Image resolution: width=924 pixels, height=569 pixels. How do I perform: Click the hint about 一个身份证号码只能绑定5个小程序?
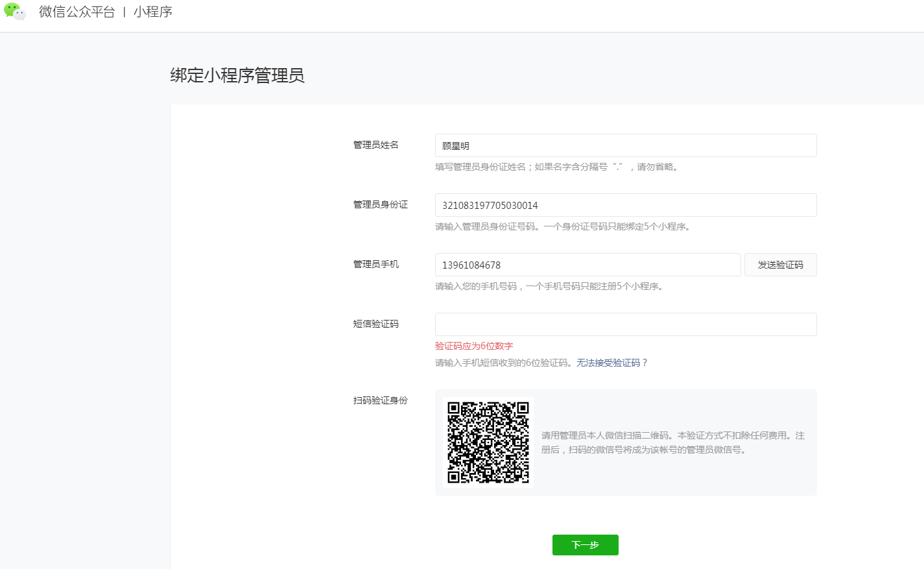click(x=617, y=226)
